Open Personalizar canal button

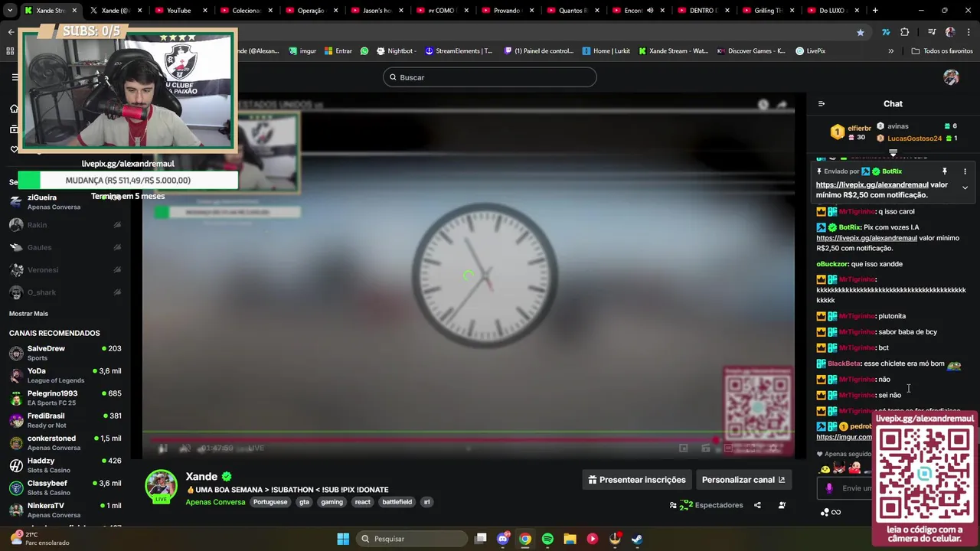743,480
